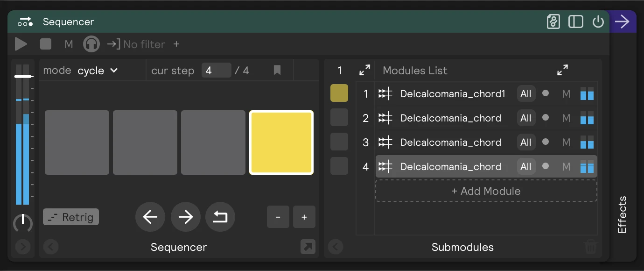Open the All dropdown in row 2
The width and height of the screenshot is (644, 271).
pos(526,118)
